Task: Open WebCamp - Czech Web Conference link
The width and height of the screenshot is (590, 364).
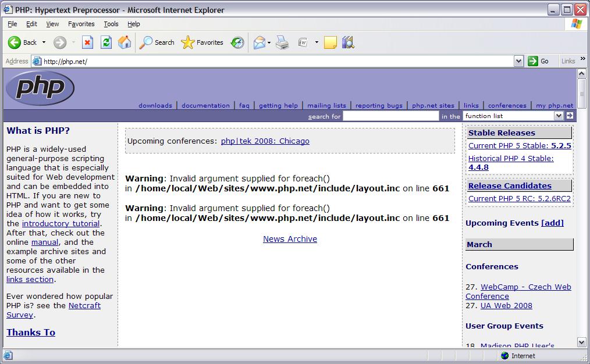Action: (x=518, y=291)
